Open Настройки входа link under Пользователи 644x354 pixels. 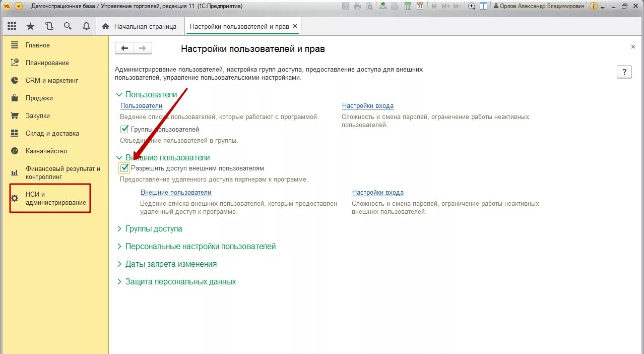coord(368,106)
